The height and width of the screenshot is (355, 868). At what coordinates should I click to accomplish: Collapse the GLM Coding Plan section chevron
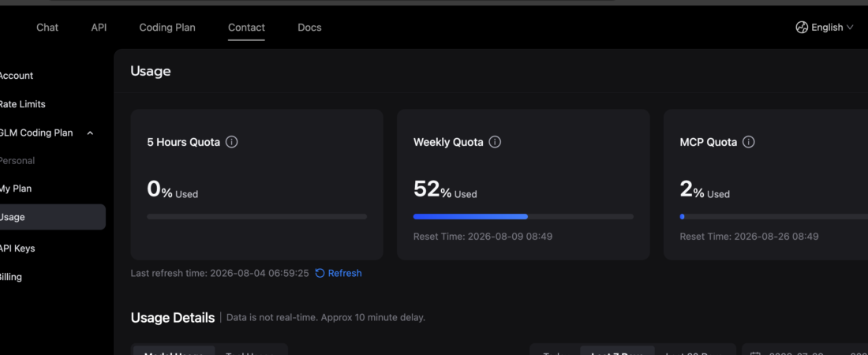pos(90,133)
